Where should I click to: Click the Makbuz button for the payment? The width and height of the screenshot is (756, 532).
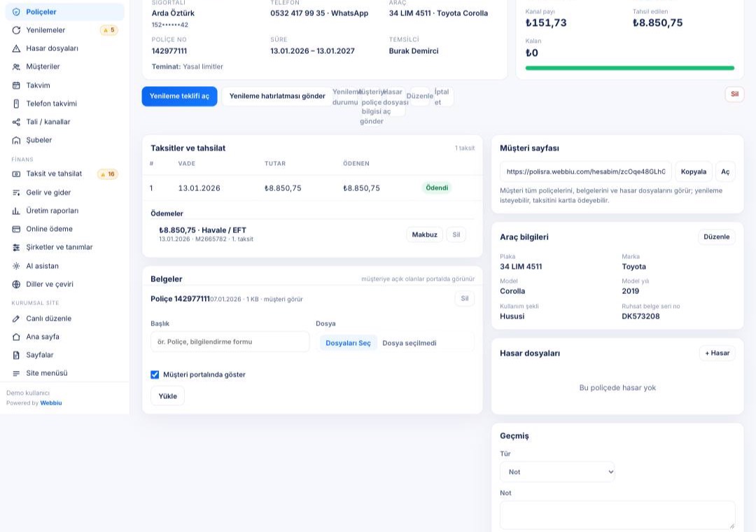(424, 234)
